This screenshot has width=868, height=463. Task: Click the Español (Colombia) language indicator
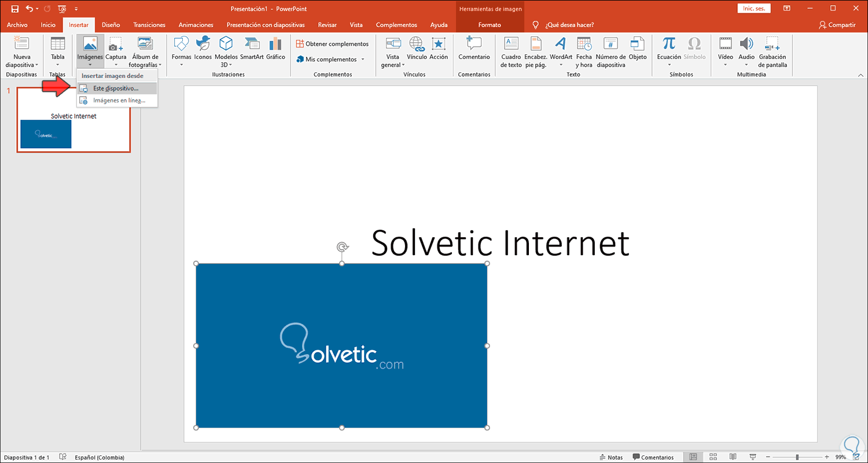[100, 457]
